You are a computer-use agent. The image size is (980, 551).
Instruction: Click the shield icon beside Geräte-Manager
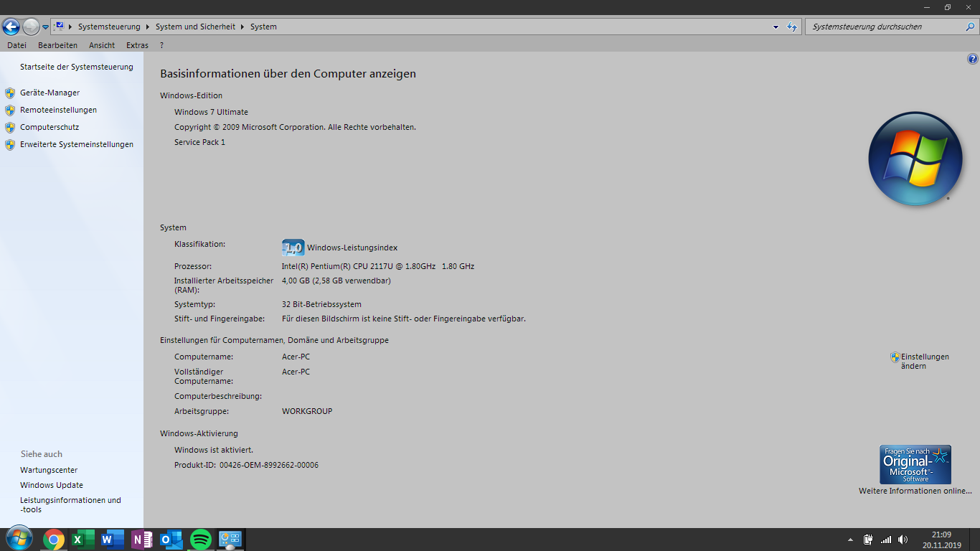(10, 93)
